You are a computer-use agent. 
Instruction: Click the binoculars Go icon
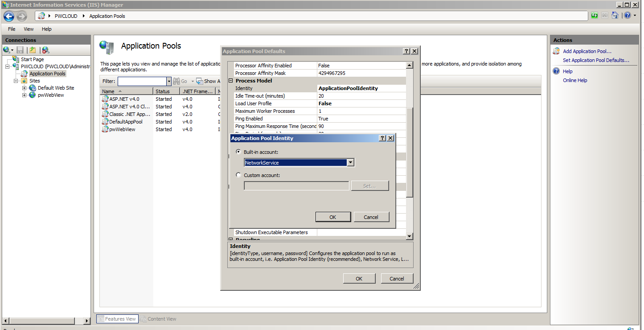pyautogui.click(x=176, y=81)
